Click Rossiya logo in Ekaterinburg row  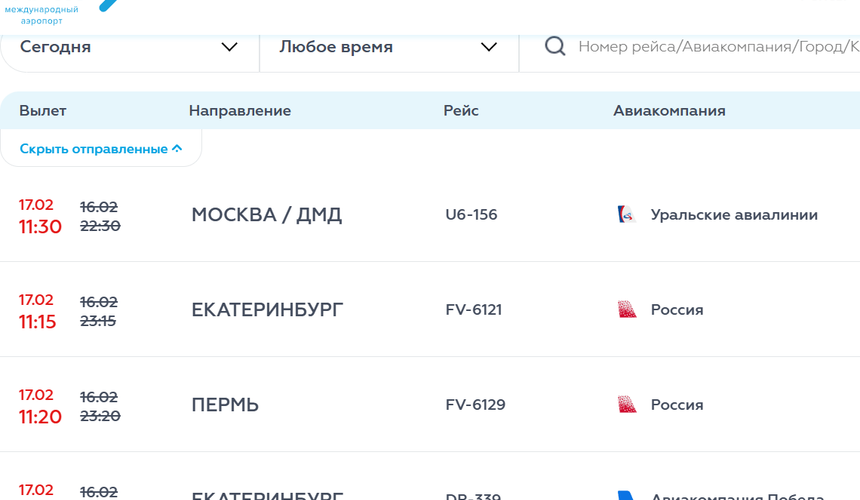[x=627, y=310]
